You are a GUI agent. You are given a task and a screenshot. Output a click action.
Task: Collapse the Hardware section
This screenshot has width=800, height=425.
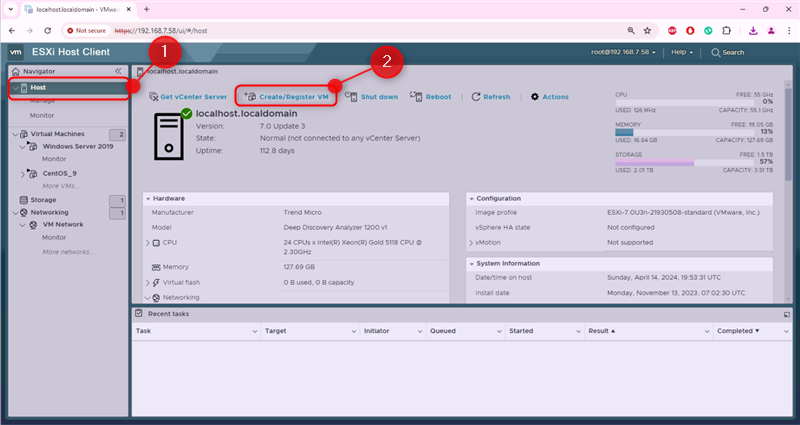[148, 198]
